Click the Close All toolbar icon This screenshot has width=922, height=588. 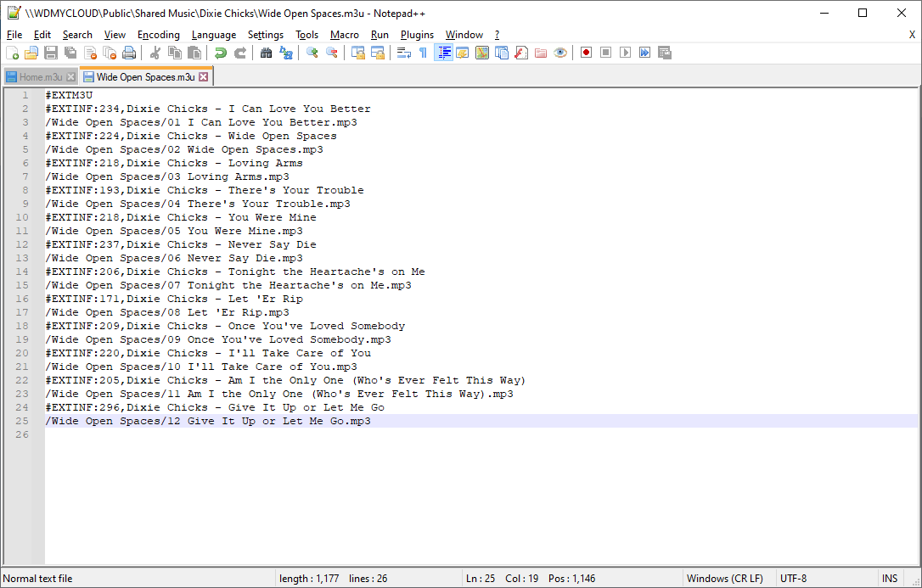(x=110, y=53)
